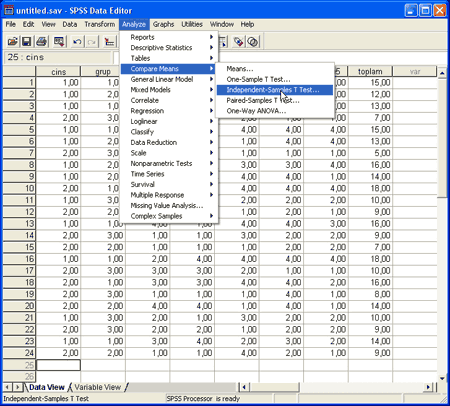Choose Means... from Compare Means submenu
450x406 pixels.
275,69
